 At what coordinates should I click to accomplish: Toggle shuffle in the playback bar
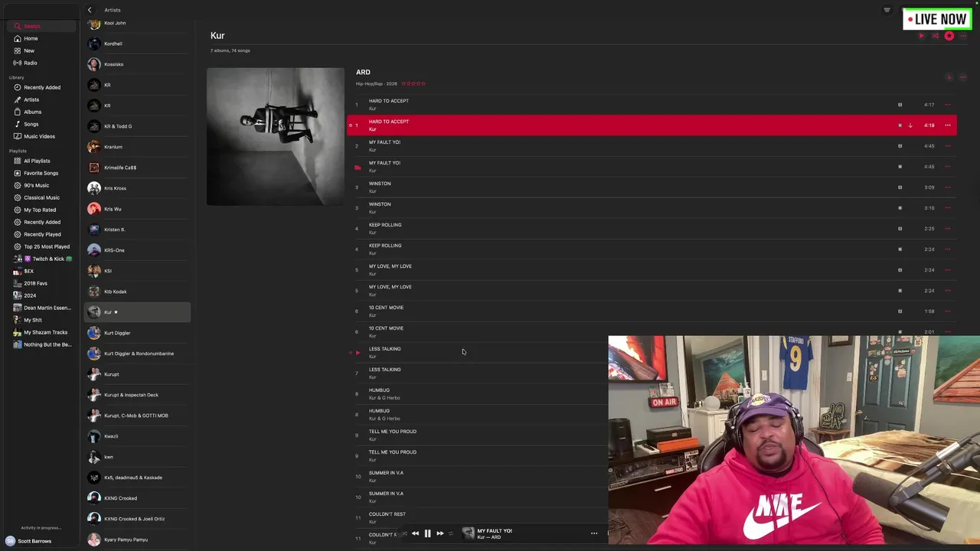pyautogui.click(x=403, y=533)
